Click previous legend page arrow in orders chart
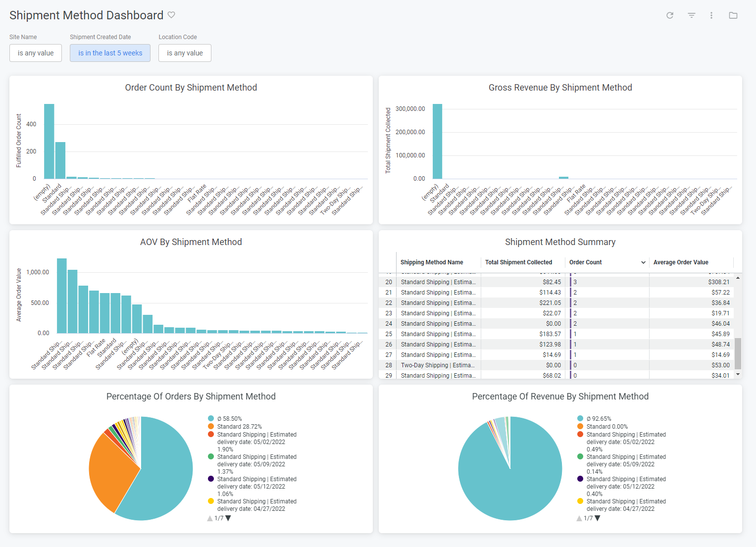The height and width of the screenshot is (547, 756). coord(209,518)
